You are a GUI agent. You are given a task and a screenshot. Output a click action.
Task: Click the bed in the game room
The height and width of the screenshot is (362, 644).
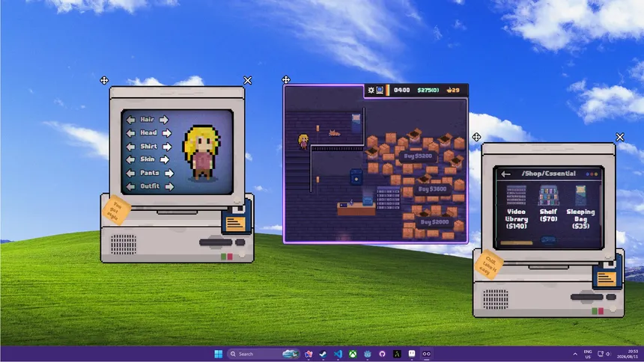coord(356,123)
